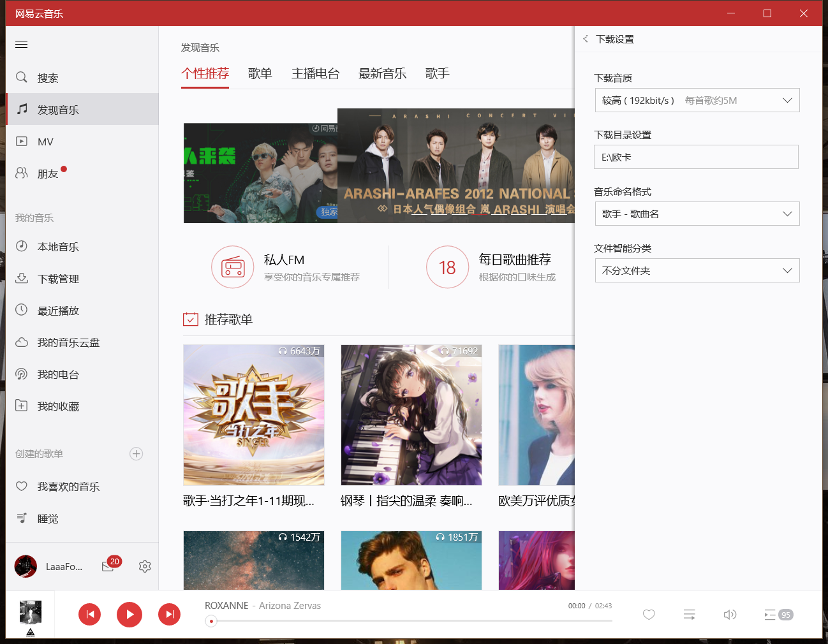
Task: Click the 私人FM label text
Action: tap(284, 260)
